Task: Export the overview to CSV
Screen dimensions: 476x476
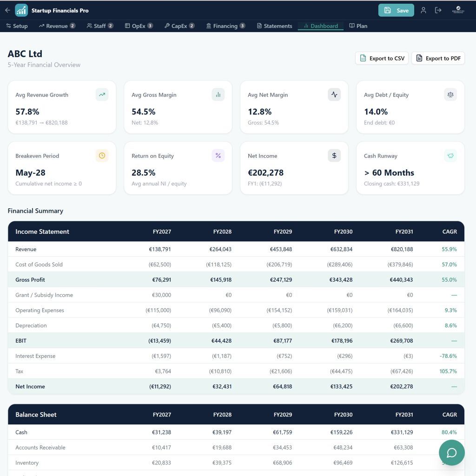Action: 382,58
